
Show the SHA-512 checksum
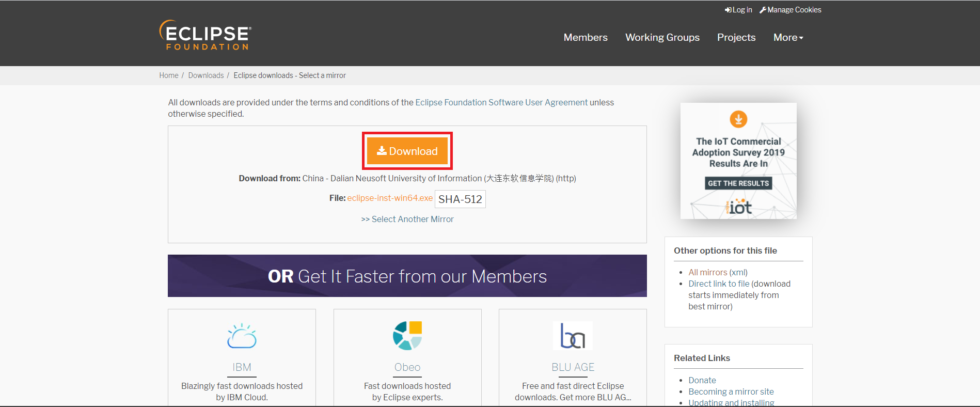pos(460,199)
